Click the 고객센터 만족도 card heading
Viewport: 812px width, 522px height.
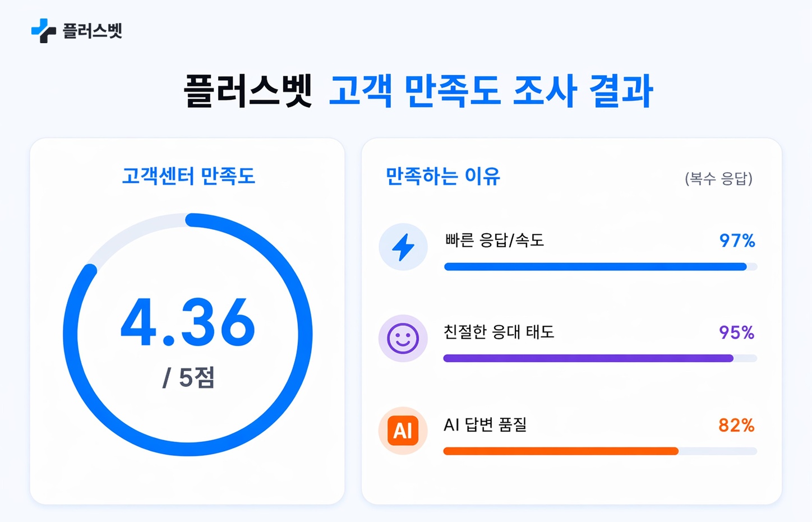[188, 176]
